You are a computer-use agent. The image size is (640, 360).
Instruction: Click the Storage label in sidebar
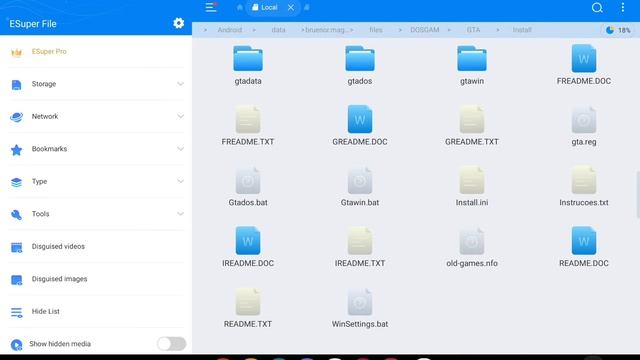click(44, 84)
